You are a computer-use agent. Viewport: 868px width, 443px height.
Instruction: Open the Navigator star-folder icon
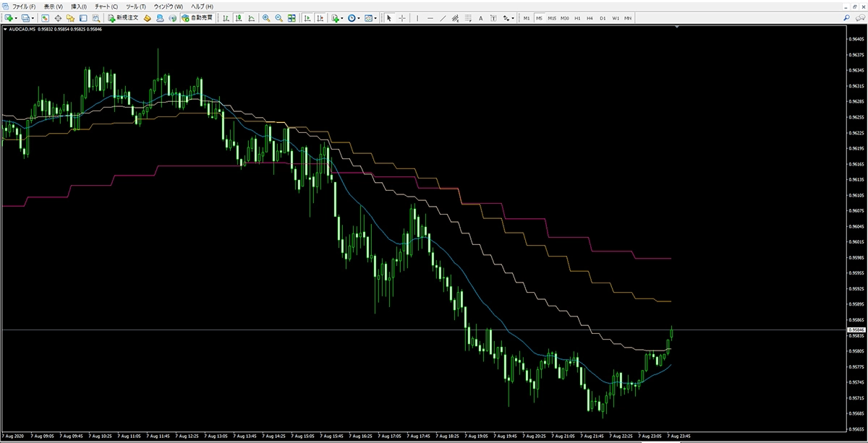(x=70, y=17)
